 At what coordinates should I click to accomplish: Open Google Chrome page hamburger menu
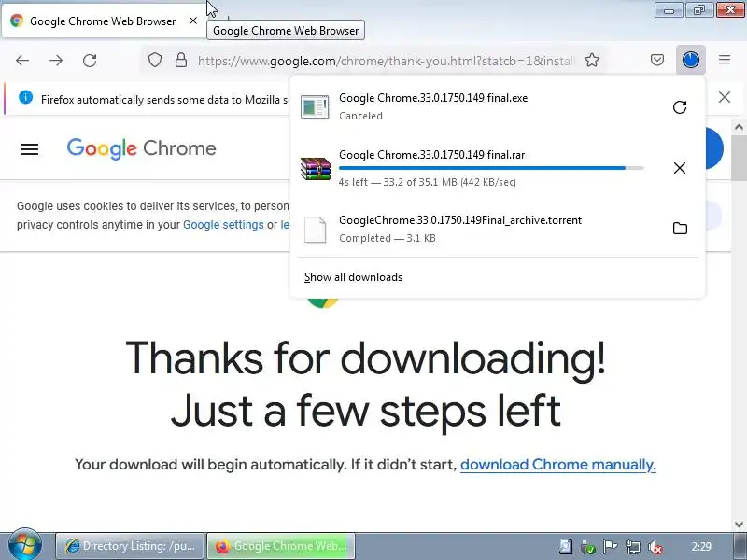click(30, 149)
